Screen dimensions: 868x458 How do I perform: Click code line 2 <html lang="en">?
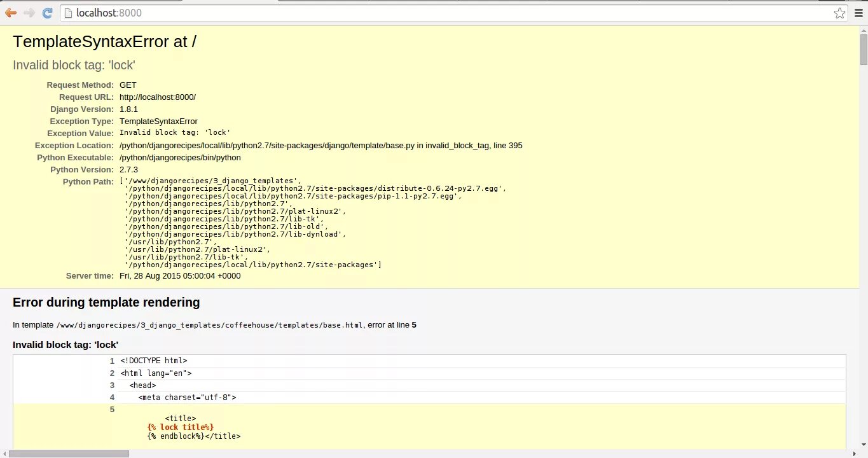(156, 373)
